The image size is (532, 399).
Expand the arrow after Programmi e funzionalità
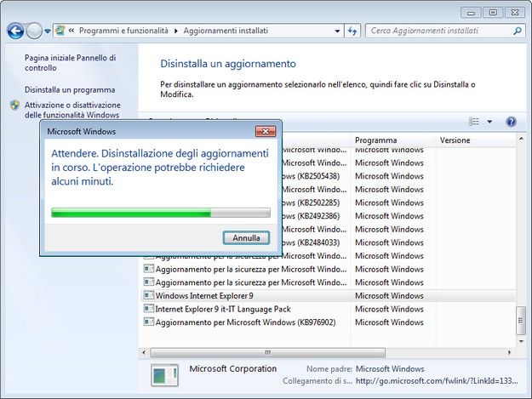pyautogui.click(x=175, y=31)
